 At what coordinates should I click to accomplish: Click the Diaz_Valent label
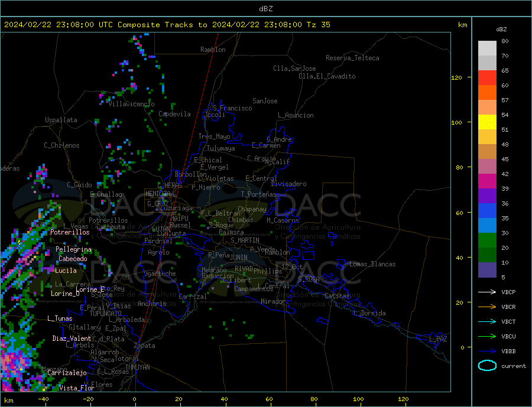(72, 338)
